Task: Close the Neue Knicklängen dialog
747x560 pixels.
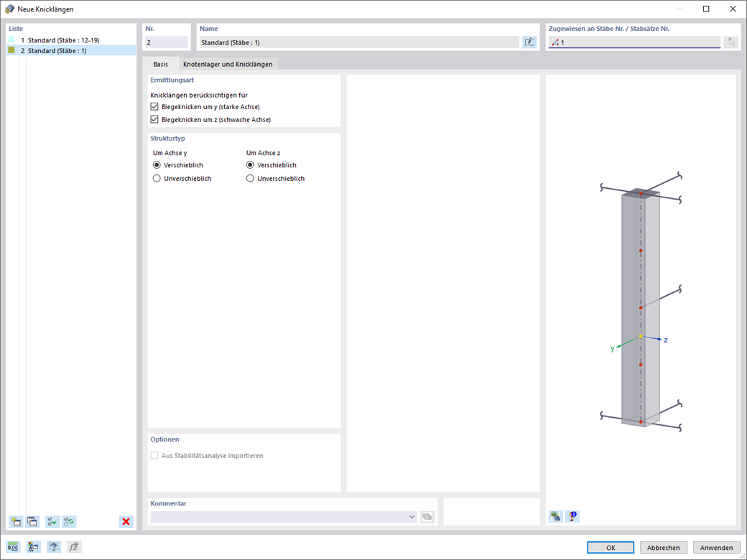Action: pos(732,9)
